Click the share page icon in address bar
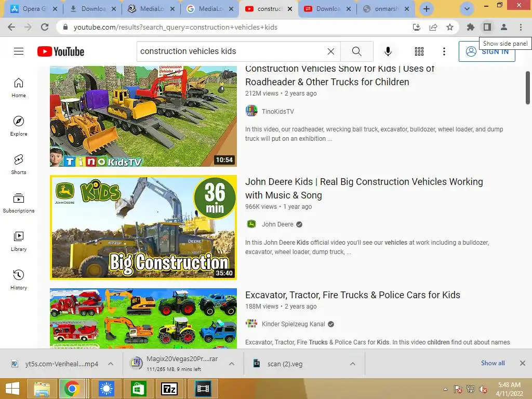The width and height of the screenshot is (532, 399). click(x=433, y=27)
